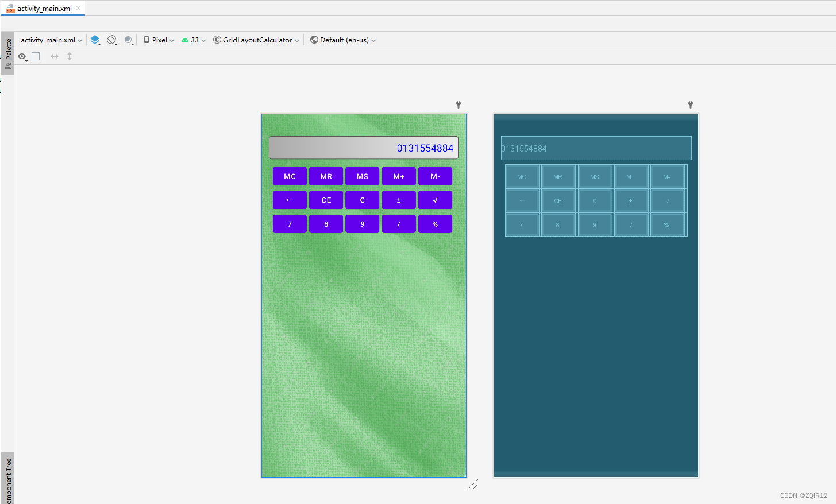The height and width of the screenshot is (504, 836).
Task: Open the activity_main.xml file variant dropdown
Action: point(51,40)
